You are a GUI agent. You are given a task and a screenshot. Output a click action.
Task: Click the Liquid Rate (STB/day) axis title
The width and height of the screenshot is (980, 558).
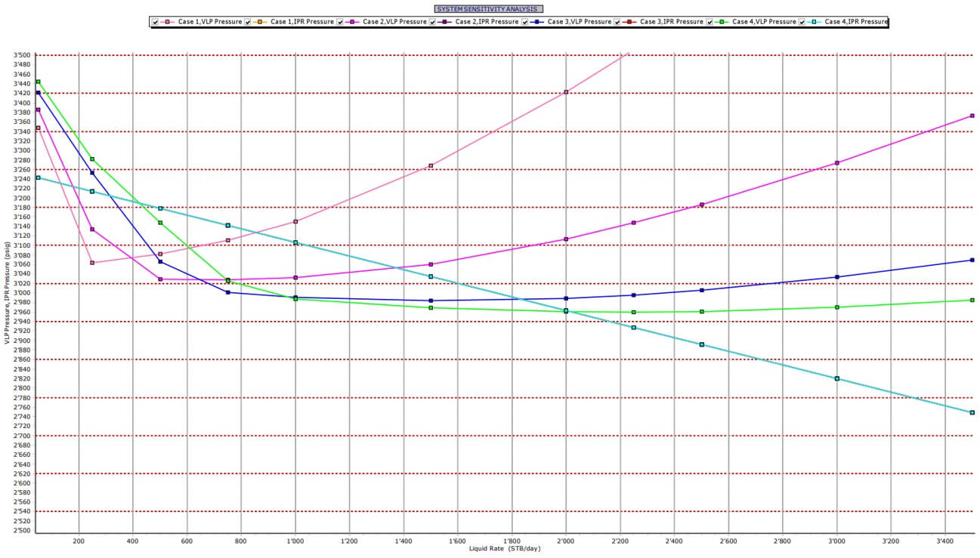point(505,548)
